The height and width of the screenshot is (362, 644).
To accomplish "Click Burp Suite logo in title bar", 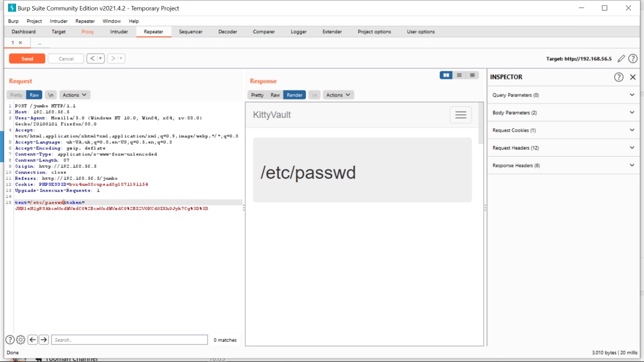I will (12, 8).
